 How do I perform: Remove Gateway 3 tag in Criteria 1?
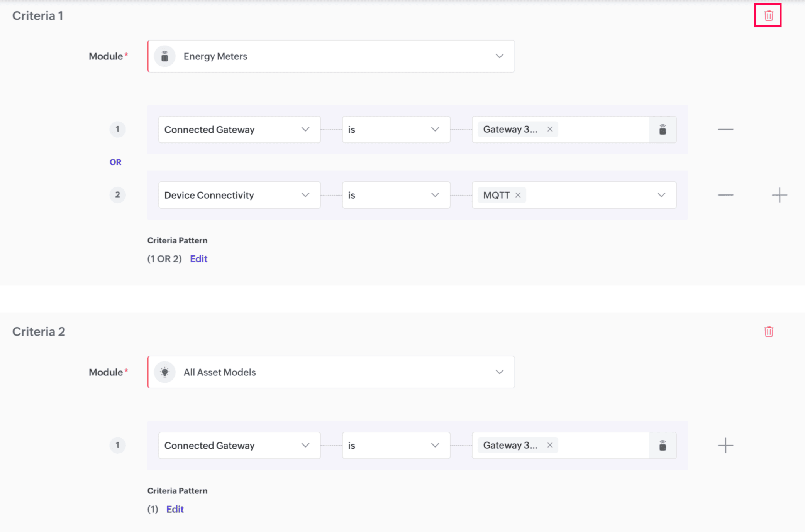click(550, 129)
